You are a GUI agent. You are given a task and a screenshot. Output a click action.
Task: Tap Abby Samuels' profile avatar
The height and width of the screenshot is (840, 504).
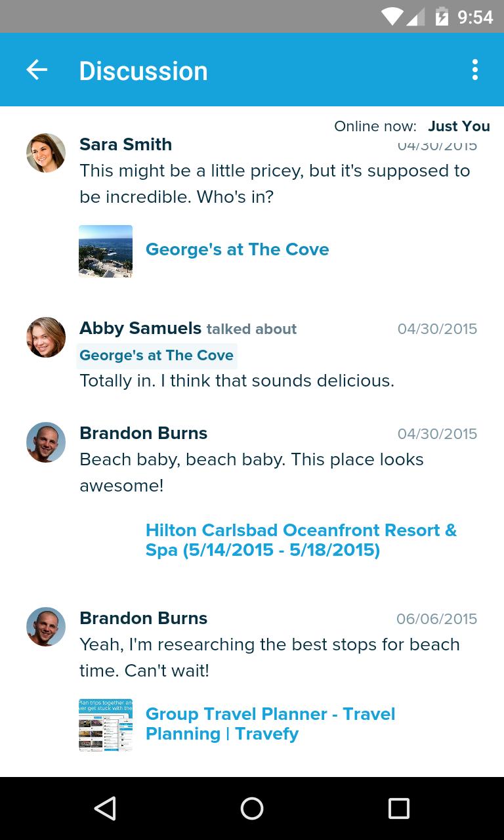(46, 337)
